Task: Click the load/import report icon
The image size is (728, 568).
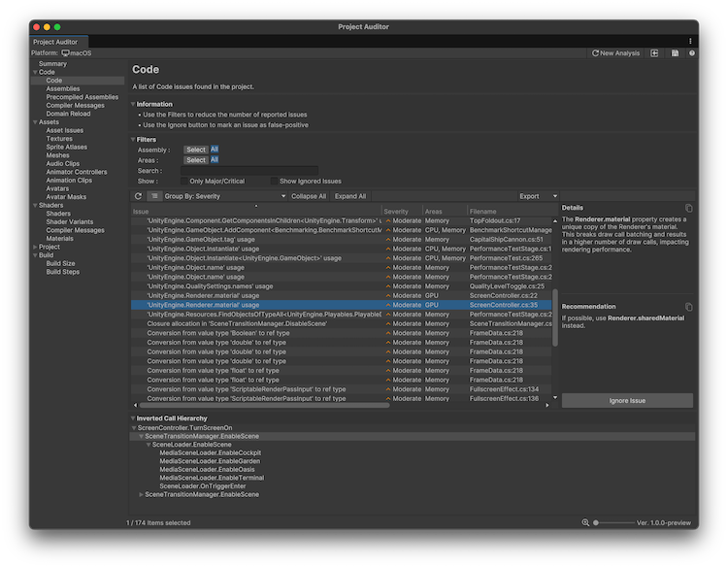Action: click(x=655, y=53)
